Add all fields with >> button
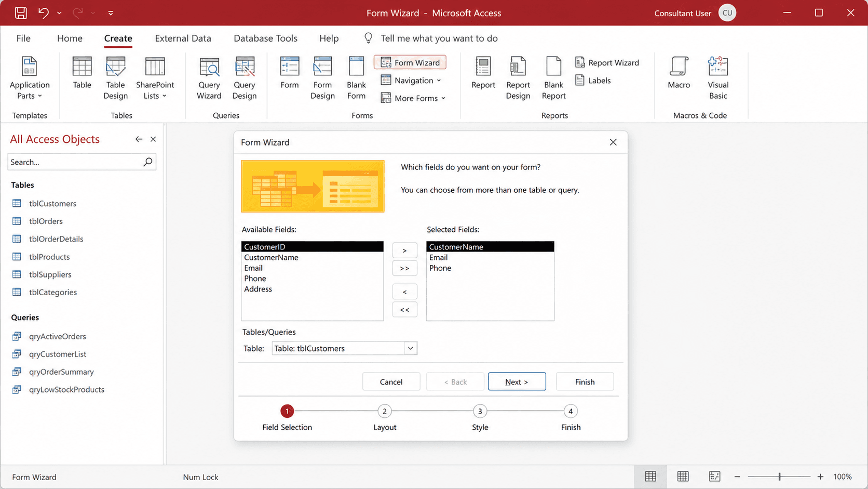 tap(405, 268)
